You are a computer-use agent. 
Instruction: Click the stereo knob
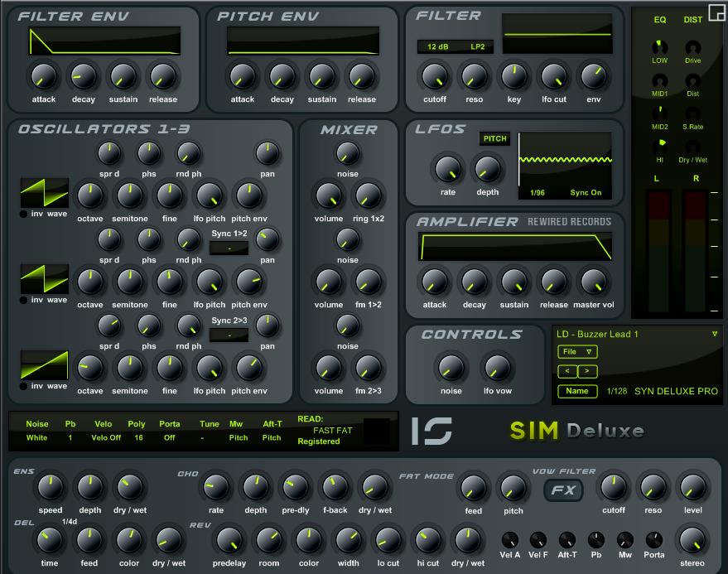pos(692,540)
